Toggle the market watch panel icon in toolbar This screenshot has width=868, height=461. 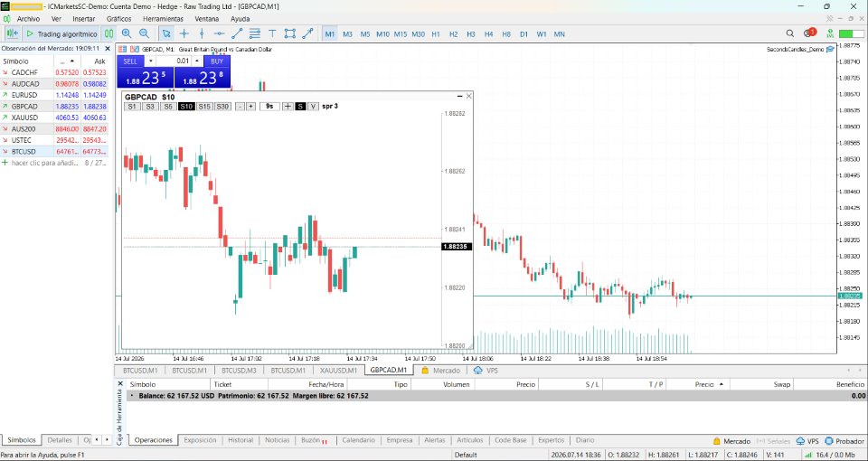pyautogui.click(x=12, y=33)
